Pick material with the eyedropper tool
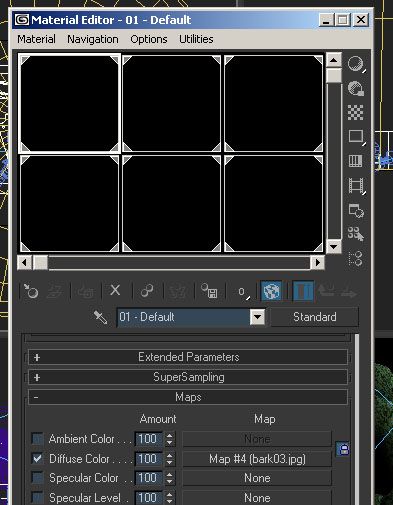 [x=100, y=317]
